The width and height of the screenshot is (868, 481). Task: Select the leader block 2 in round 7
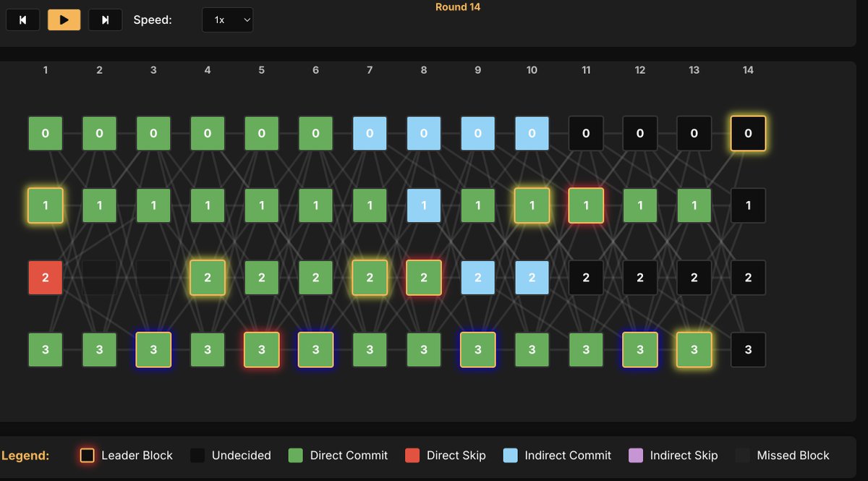(370, 278)
